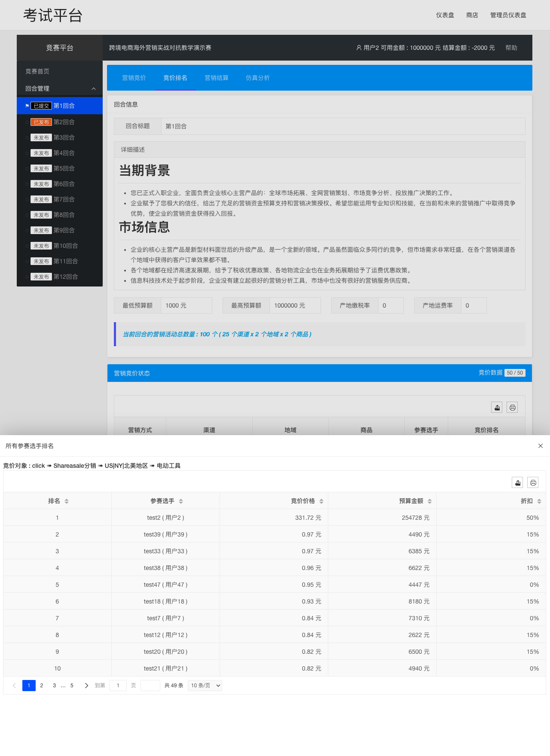Select 第1回合 in the sidebar
Screen dimensions: 550x756
click(x=60, y=106)
